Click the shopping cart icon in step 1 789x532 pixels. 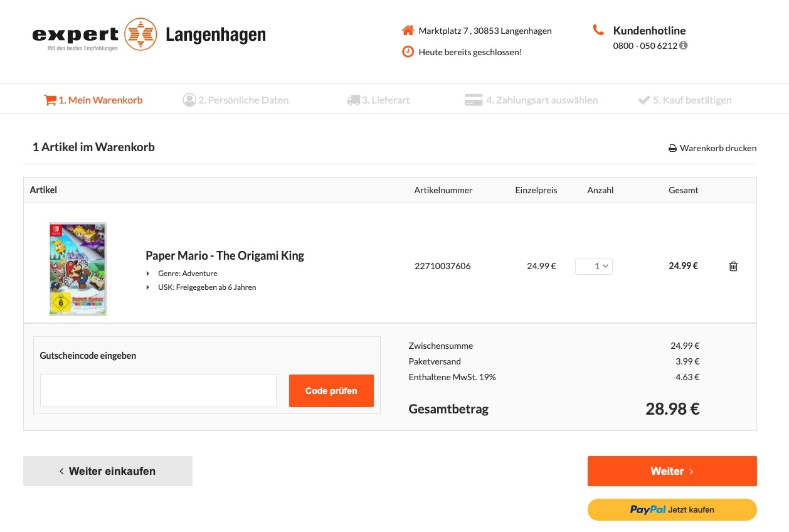pyautogui.click(x=50, y=100)
